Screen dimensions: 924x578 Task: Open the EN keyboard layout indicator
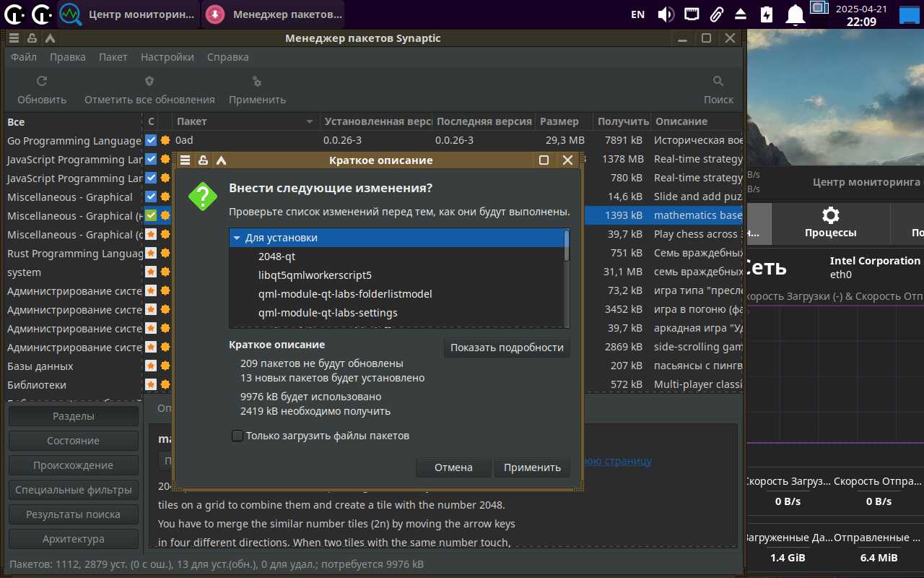point(637,14)
